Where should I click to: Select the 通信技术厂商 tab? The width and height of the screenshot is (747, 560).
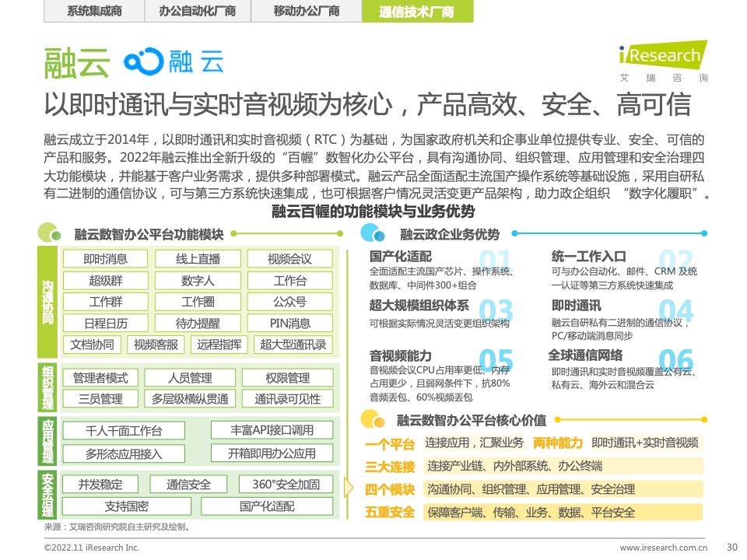[x=417, y=11]
